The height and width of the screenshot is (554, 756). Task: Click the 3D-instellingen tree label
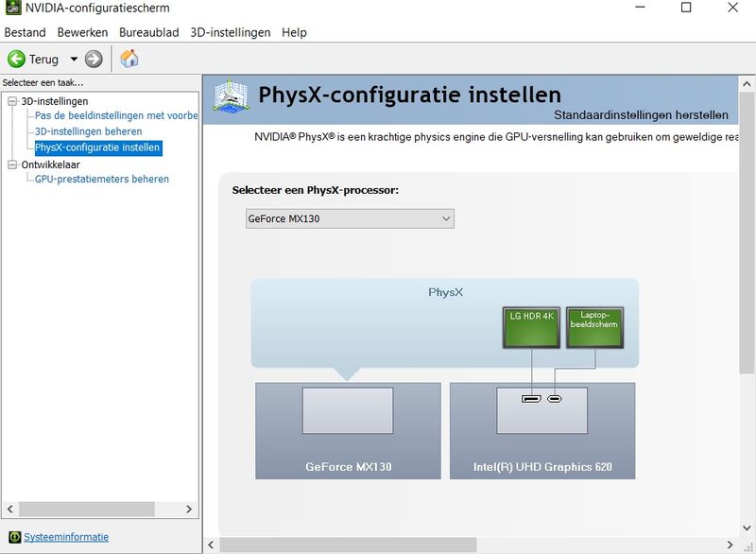55,101
